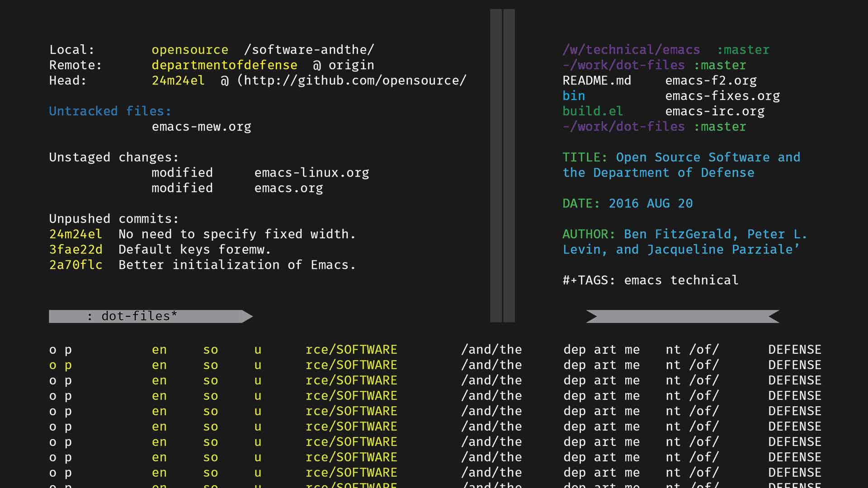Click README.md in file listing
Screen dimensions: 868x488
tap(597, 80)
